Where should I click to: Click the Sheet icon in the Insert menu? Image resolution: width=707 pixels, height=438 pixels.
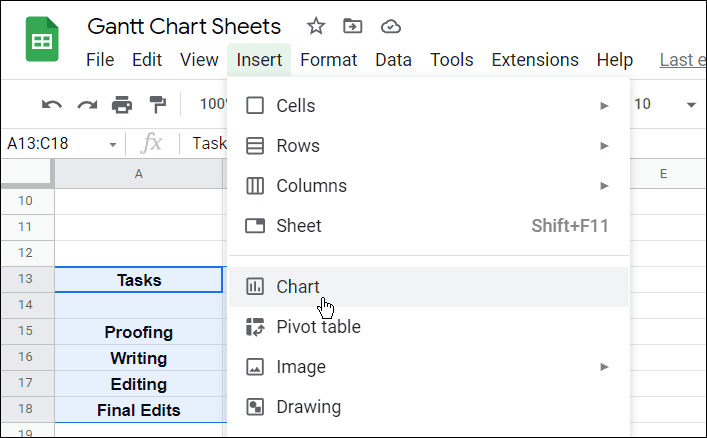255,226
